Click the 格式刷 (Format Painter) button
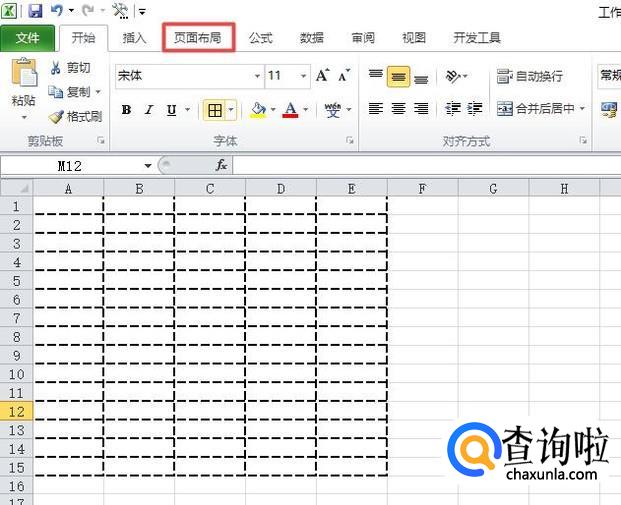Screen dimensions: 621x505 click(75, 116)
